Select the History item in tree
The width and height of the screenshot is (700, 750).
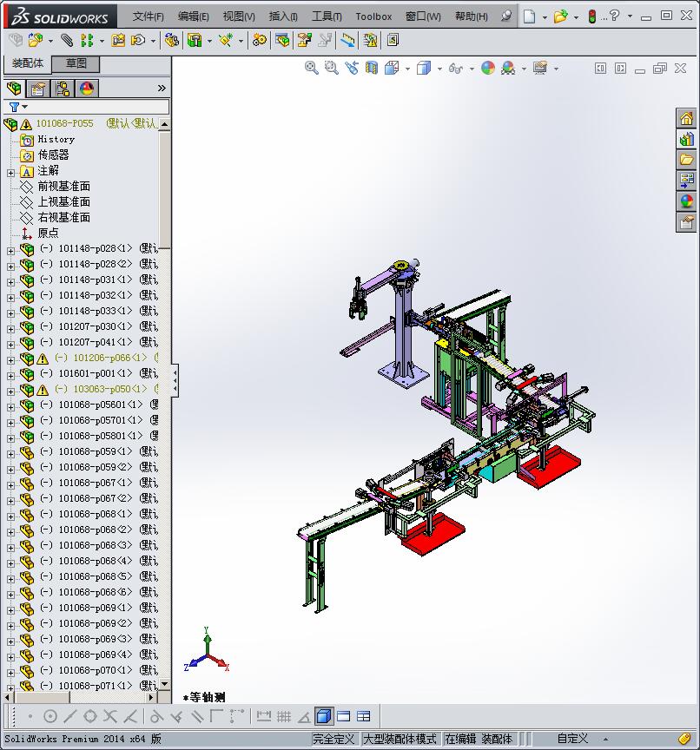[56, 139]
